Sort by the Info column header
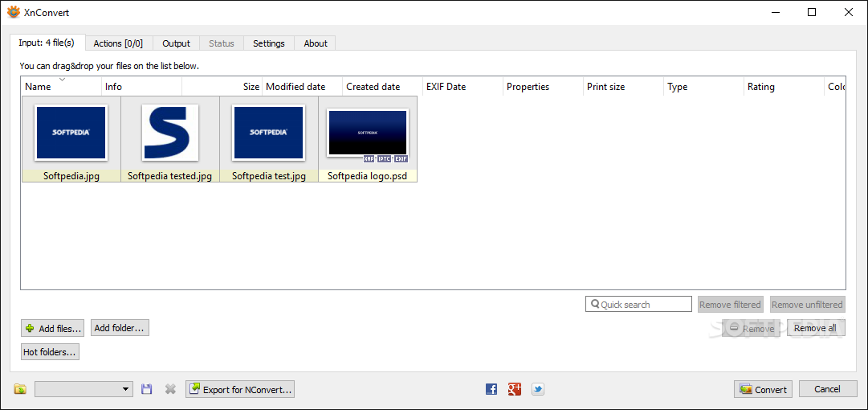The height and width of the screenshot is (410, 868). [x=141, y=87]
